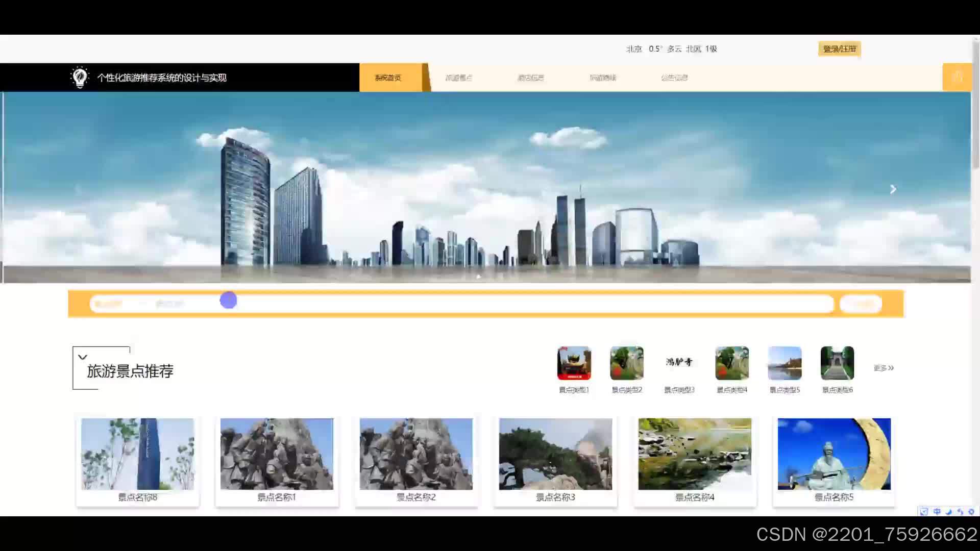Collapse chevron beside 旅游景点推荐 heading
Image resolution: width=980 pixels, height=551 pixels.
[x=83, y=357]
